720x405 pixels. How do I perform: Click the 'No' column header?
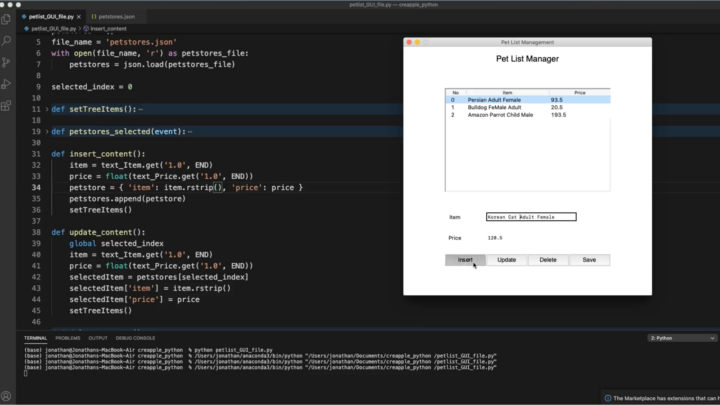(456, 93)
